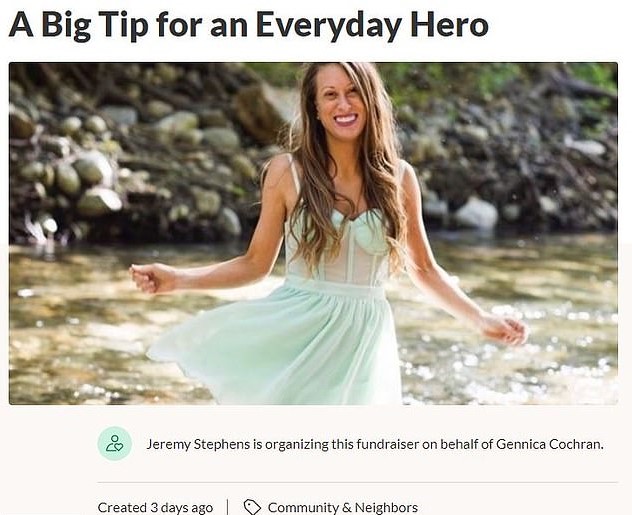Select the 'A Big Tip for an Everyday Hero' headline

[x=248, y=25]
